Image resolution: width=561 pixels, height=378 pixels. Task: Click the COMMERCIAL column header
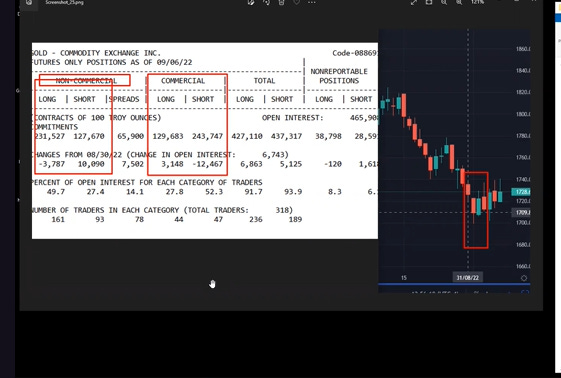coord(183,81)
